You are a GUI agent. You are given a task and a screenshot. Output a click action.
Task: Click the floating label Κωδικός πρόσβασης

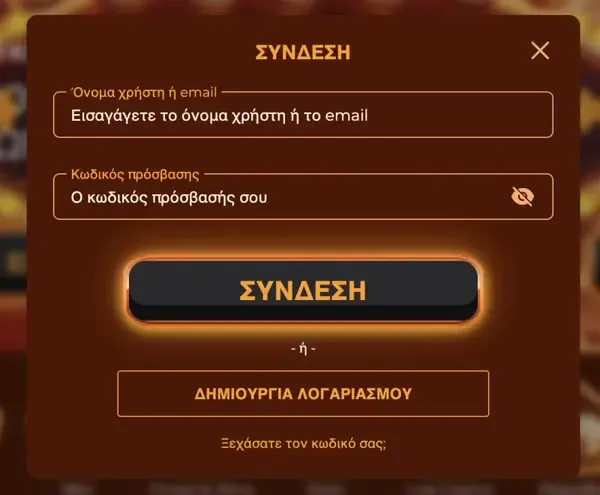click(x=135, y=174)
